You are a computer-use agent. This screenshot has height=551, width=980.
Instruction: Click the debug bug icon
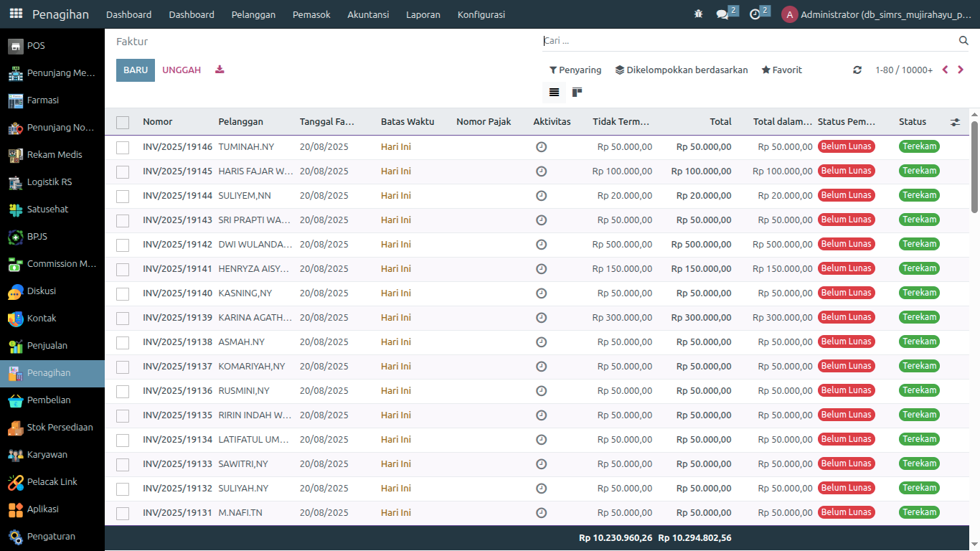tap(698, 14)
